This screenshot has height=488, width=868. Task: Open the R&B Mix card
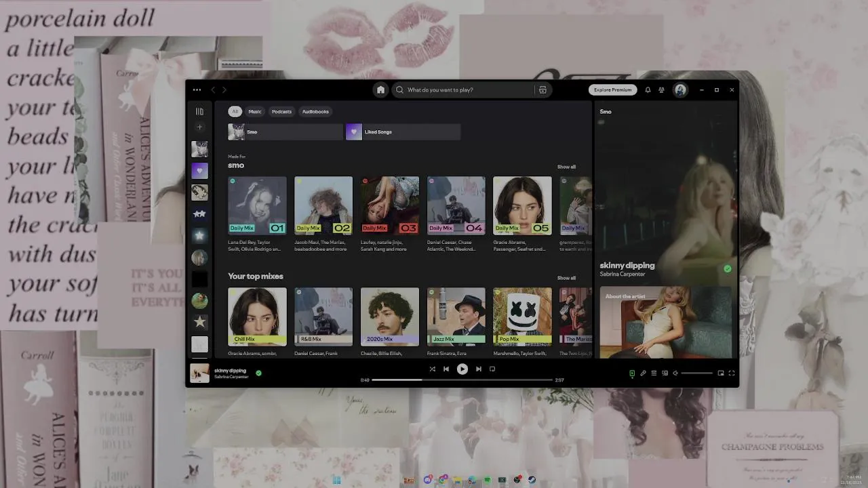[323, 321]
